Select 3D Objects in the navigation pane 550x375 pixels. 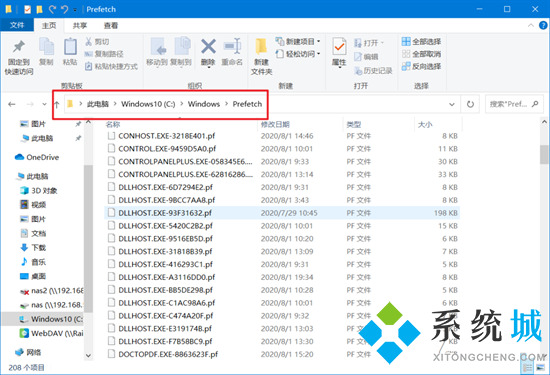coord(39,190)
